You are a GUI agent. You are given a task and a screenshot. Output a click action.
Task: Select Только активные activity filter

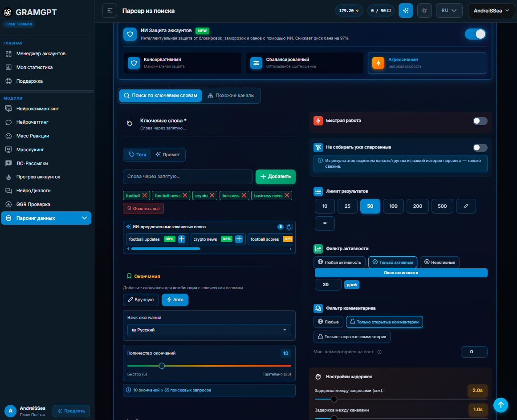point(392,262)
